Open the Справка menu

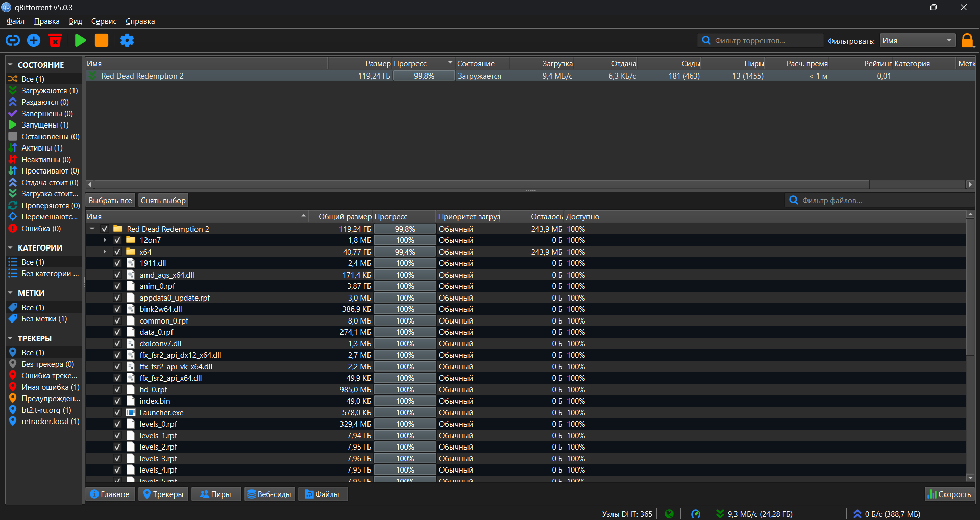(x=140, y=21)
